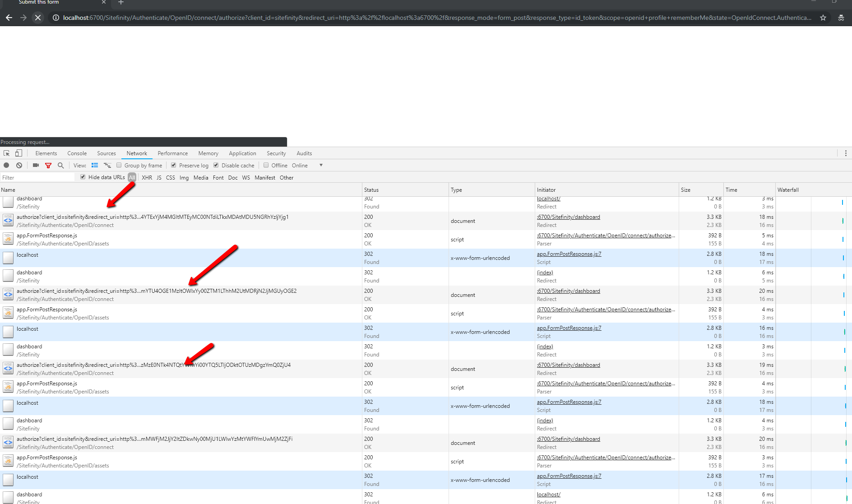Uncheck the Preserve log checkbox
852x504 pixels.
174,166
